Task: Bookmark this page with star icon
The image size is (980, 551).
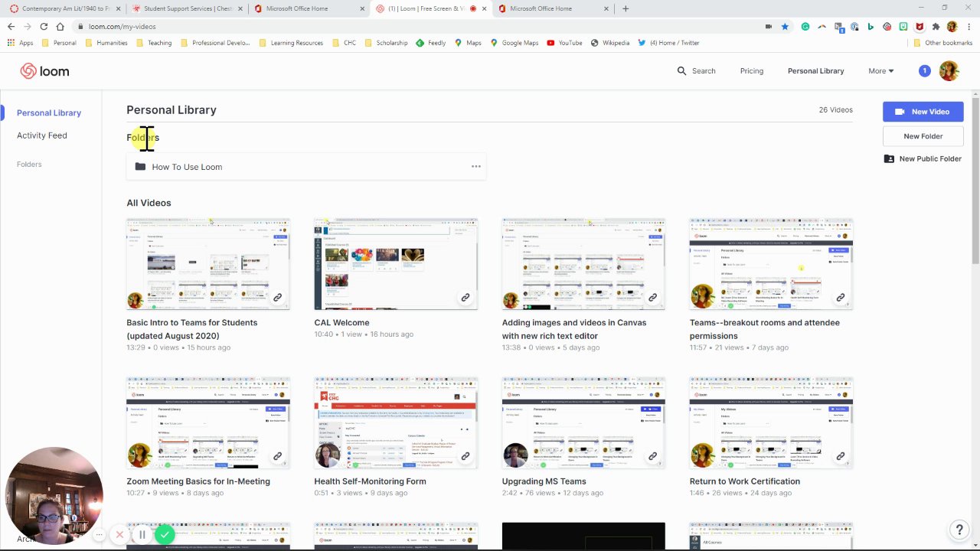Action: tap(785, 26)
